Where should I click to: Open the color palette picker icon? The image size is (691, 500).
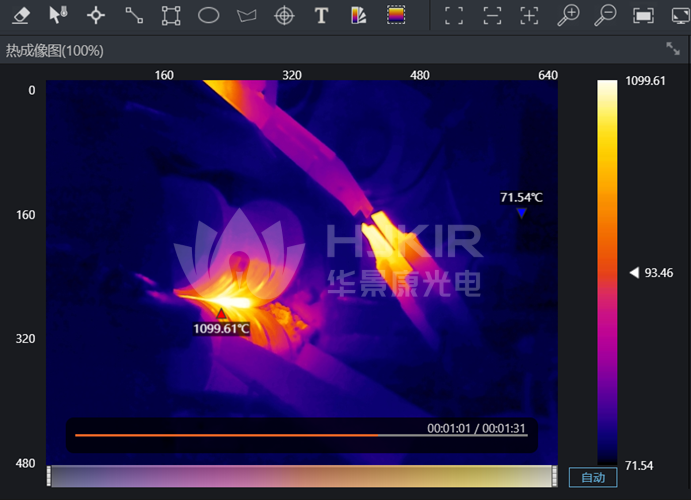[x=359, y=15]
